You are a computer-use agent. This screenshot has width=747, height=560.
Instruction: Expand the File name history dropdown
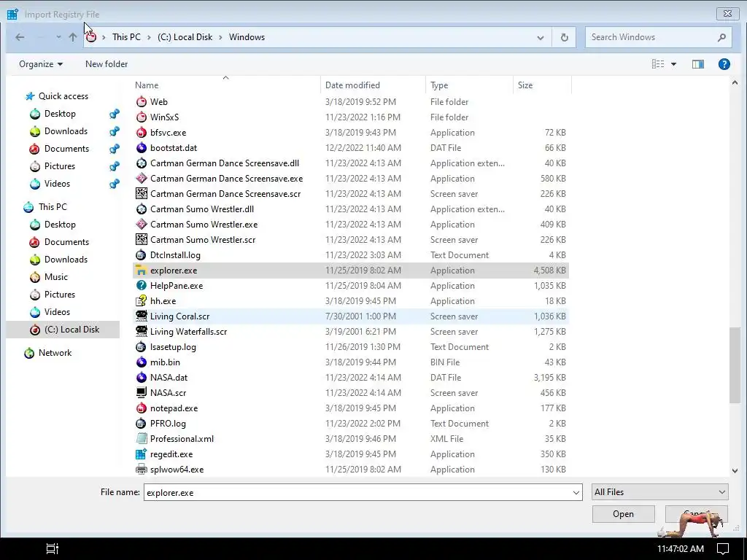(x=576, y=492)
